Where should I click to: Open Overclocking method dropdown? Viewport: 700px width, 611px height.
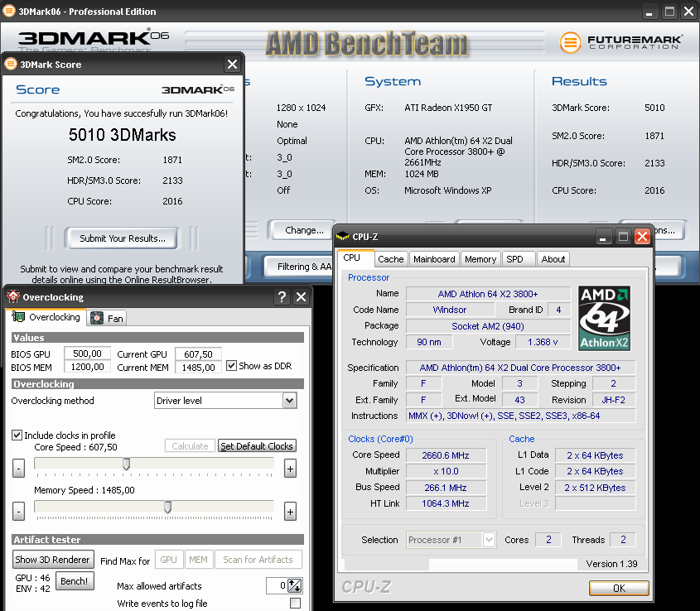pos(289,401)
